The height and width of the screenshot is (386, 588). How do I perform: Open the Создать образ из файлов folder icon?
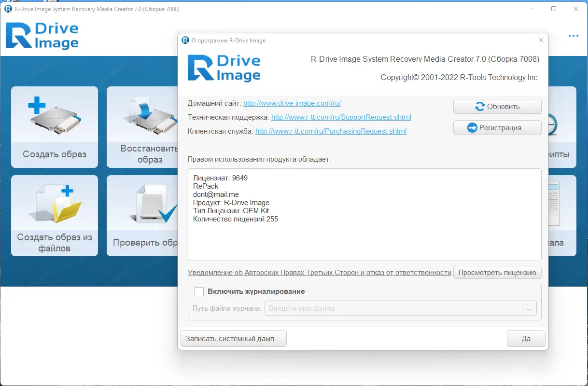(x=55, y=204)
